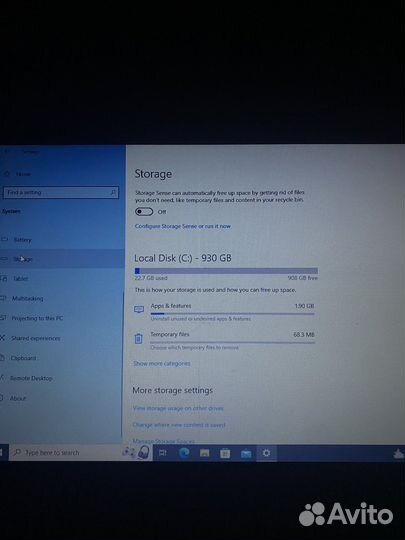Screen dimensions: 405x540
Task: Click the trash icon for Temporary files
Action: point(138,339)
